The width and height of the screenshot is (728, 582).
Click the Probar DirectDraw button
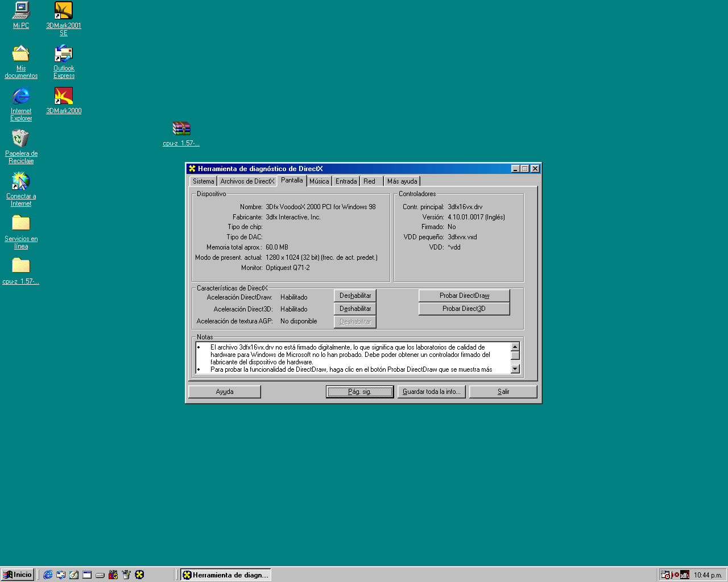coord(464,296)
